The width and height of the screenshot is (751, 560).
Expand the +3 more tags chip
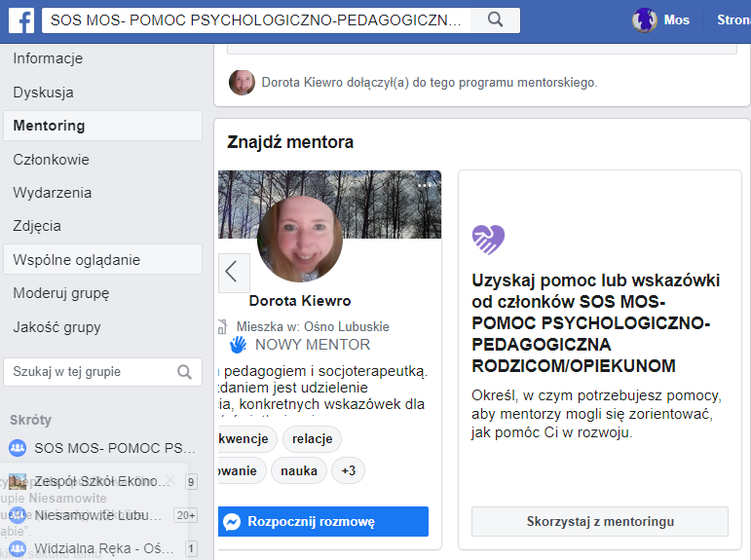[348, 471]
